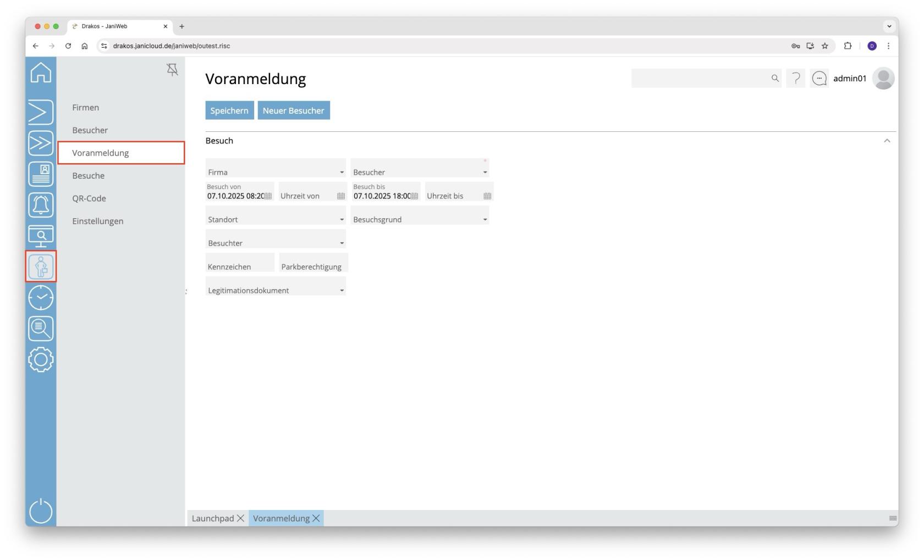Screen dimensions: 924x560
Task: Click the Speichern button
Action: [x=229, y=110]
